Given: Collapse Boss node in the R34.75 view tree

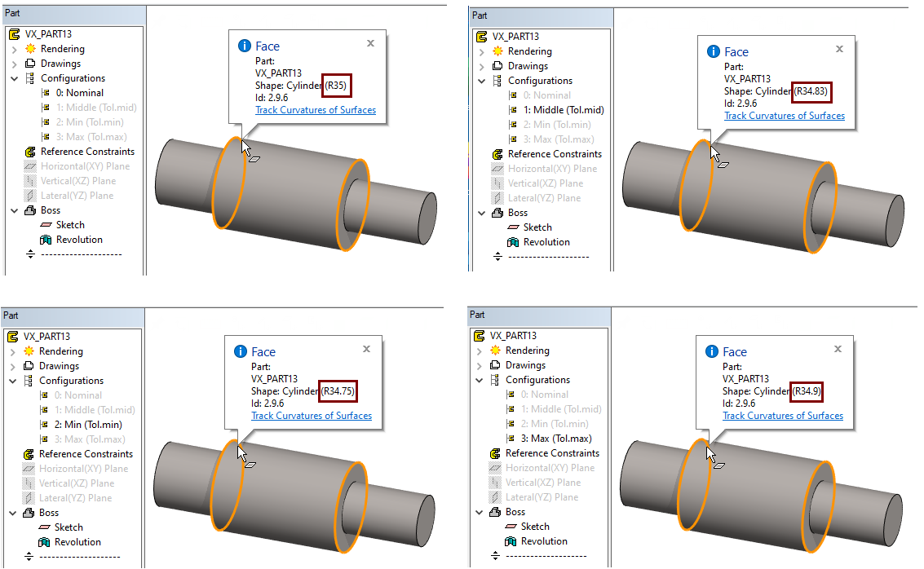Looking at the screenshot, I should [x=12, y=513].
